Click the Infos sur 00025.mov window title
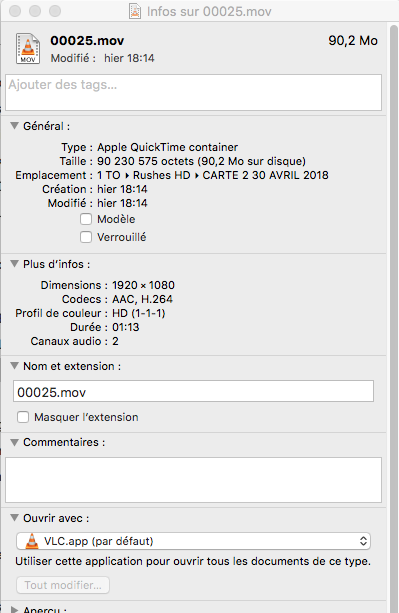The image size is (399, 613). point(209,11)
